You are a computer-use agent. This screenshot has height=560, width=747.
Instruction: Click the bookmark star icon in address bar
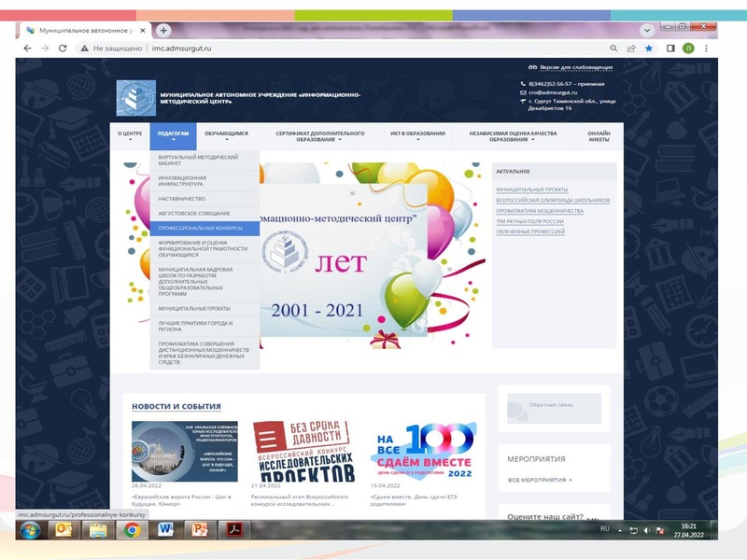coord(649,49)
